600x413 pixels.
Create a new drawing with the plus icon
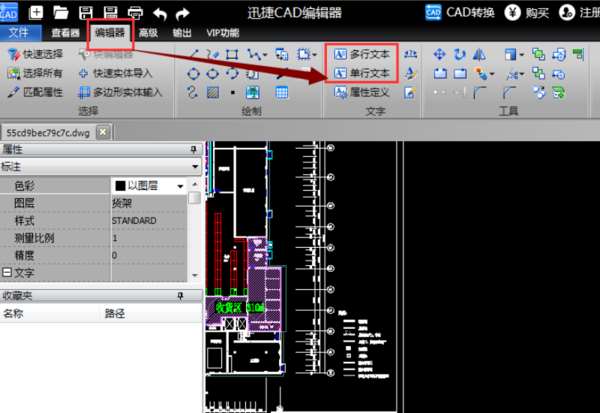36,13
